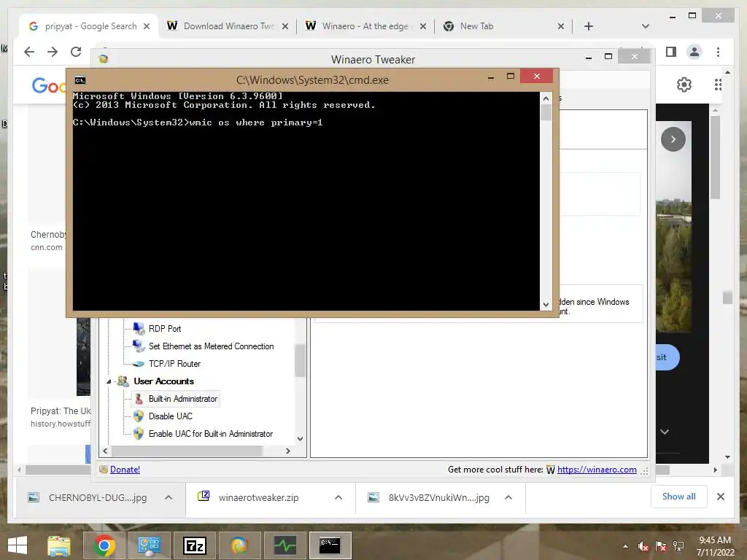The height and width of the screenshot is (560, 747).
Task: Click the tree panel down scroll arrow
Action: [300, 438]
